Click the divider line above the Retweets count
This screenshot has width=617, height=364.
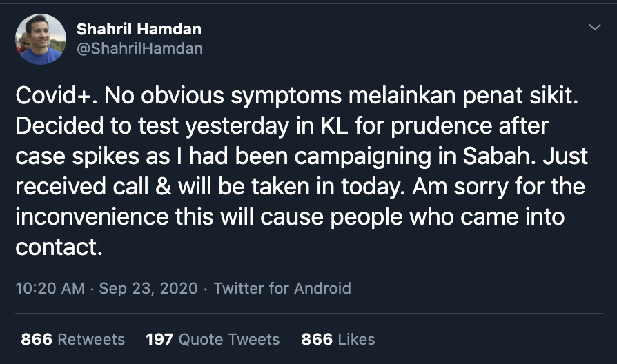click(308, 314)
